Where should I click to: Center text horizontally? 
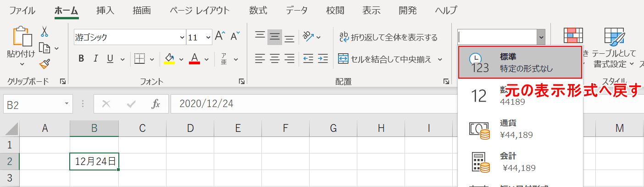coord(275,58)
